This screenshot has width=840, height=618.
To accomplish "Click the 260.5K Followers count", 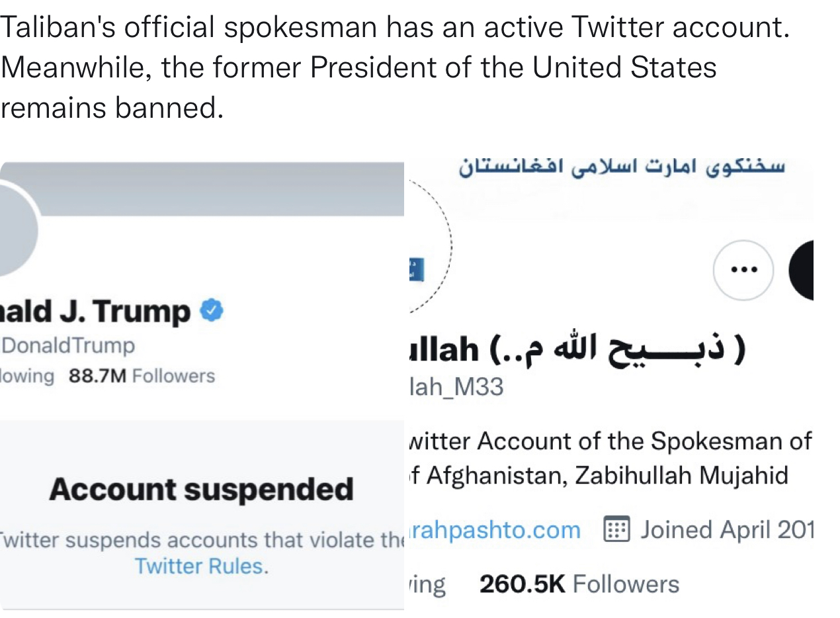I will (579, 584).
